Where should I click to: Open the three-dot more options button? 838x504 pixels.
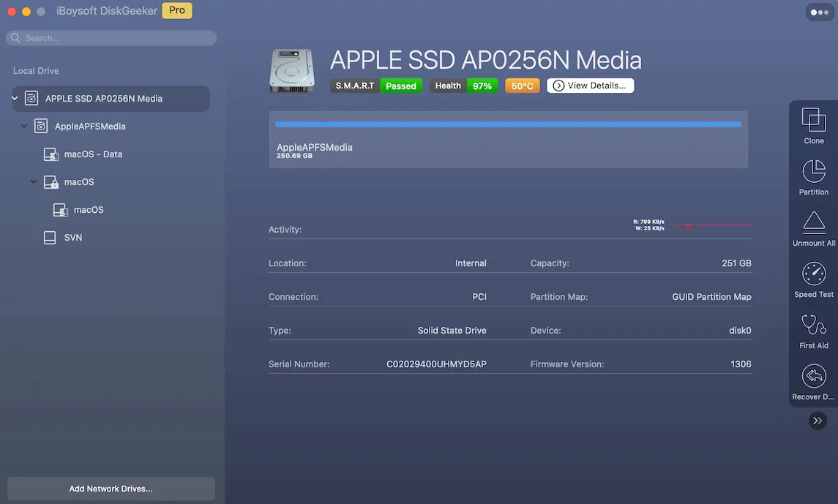pyautogui.click(x=818, y=12)
